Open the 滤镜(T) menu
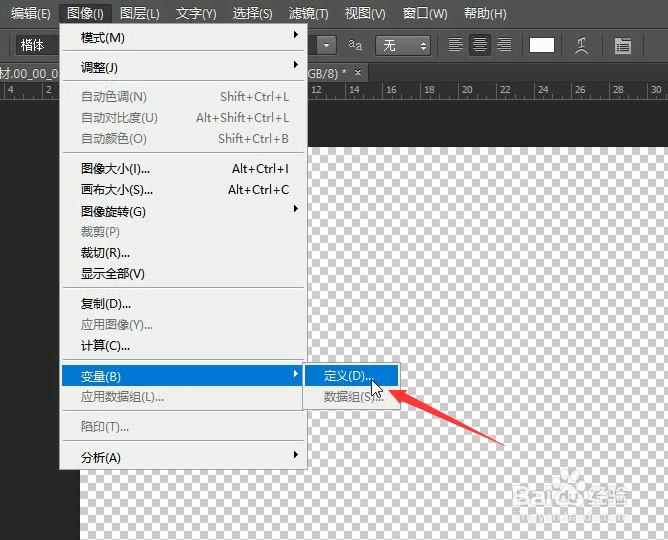Screen dimensions: 668x540 308,14
